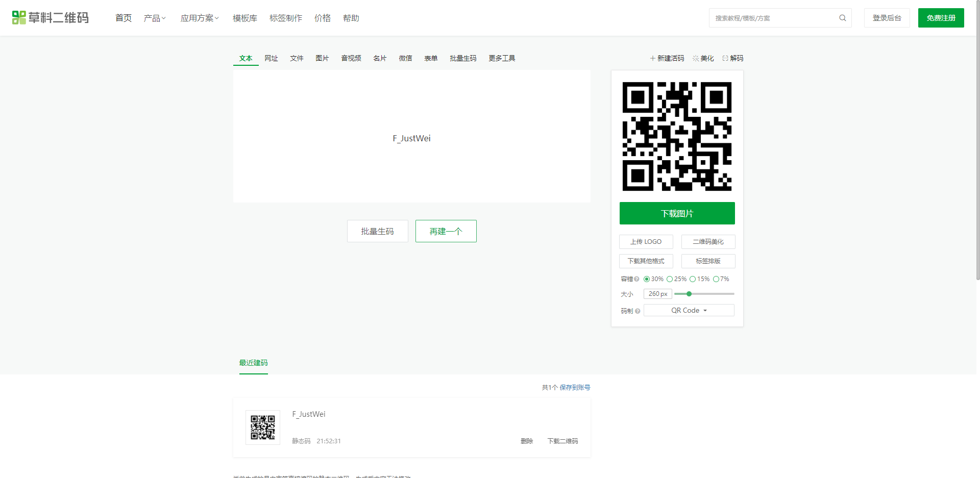
Task: Open the QR Code format dropdown
Action: point(689,310)
